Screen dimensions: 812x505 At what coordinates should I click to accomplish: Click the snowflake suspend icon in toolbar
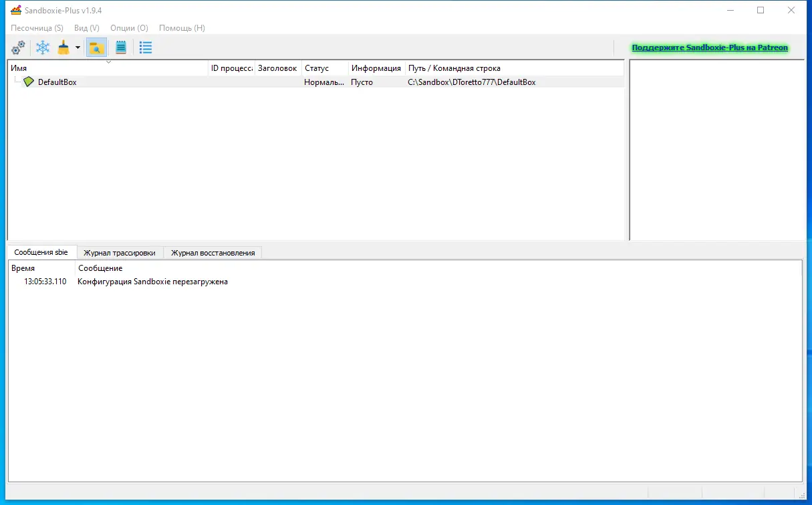(43, 47)
